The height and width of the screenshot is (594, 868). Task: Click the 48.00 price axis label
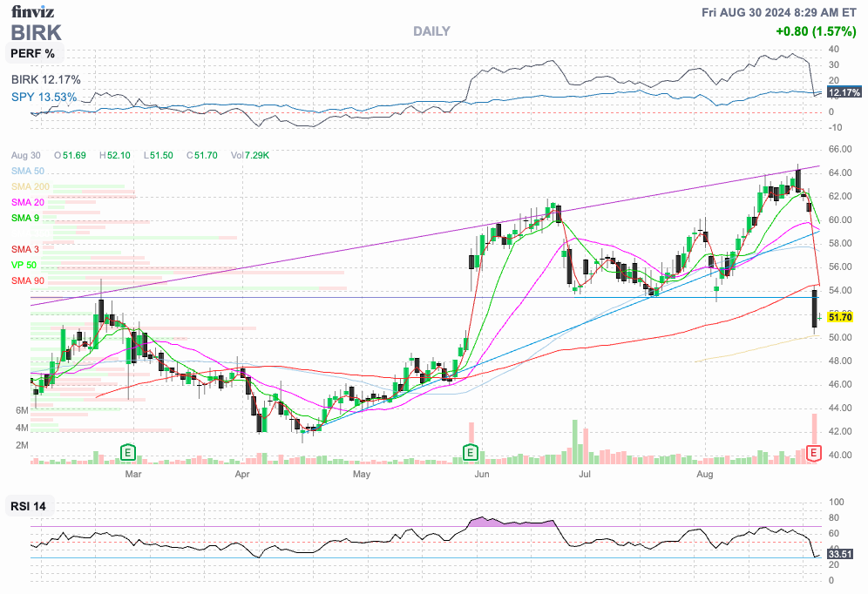coord(840,361)
